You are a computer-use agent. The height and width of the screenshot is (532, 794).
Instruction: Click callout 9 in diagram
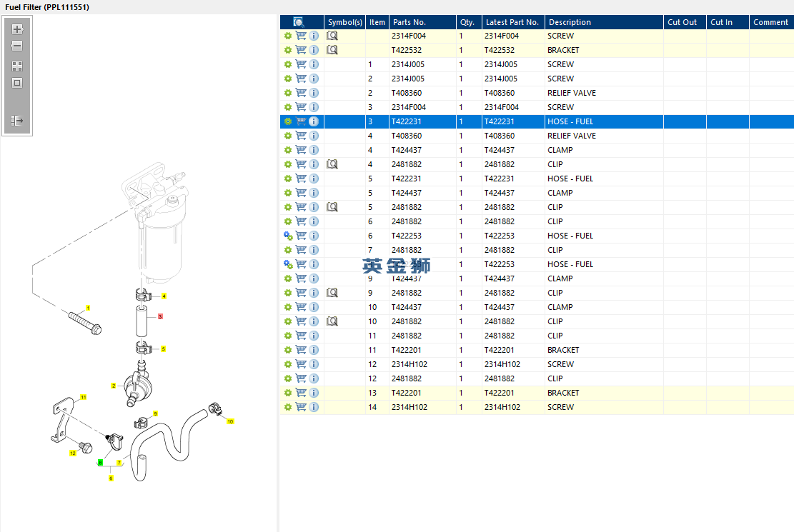click(x=155, y=413)
